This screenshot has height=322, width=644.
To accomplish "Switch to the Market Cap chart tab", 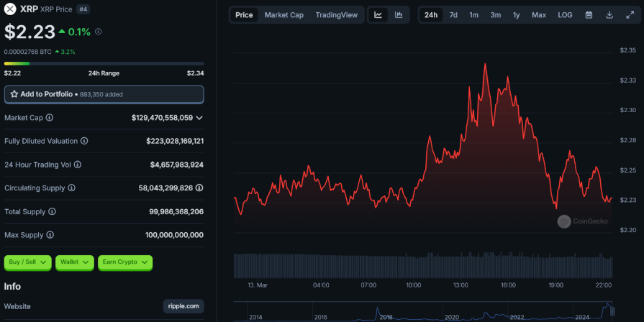I will pyautogui.click(x=284, y=15).
